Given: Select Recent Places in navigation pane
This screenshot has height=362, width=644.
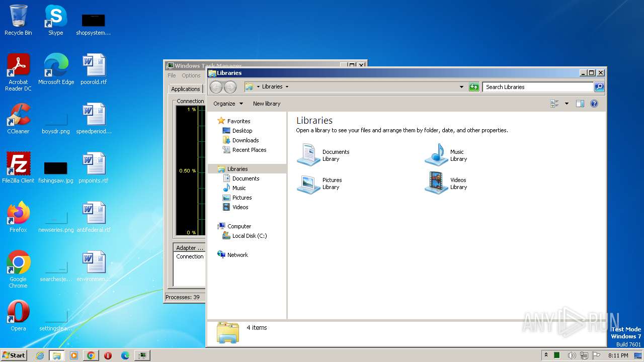Looking at the screenshot, I should [249, 150].
